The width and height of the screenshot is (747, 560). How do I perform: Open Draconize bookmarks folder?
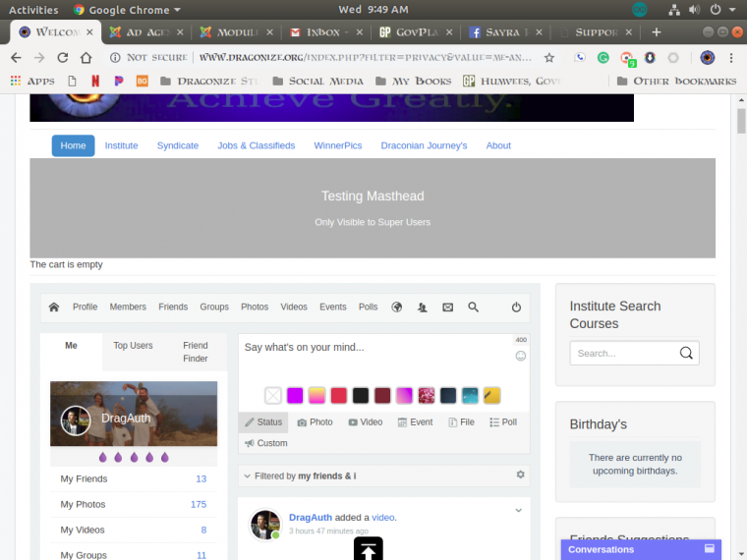tap(208, 81)
